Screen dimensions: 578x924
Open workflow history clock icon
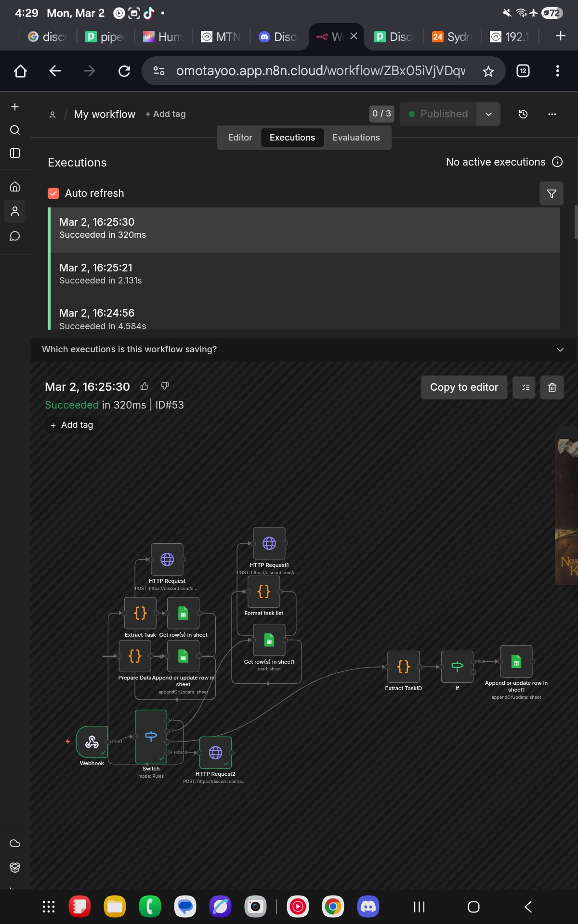tap(523, 114)
